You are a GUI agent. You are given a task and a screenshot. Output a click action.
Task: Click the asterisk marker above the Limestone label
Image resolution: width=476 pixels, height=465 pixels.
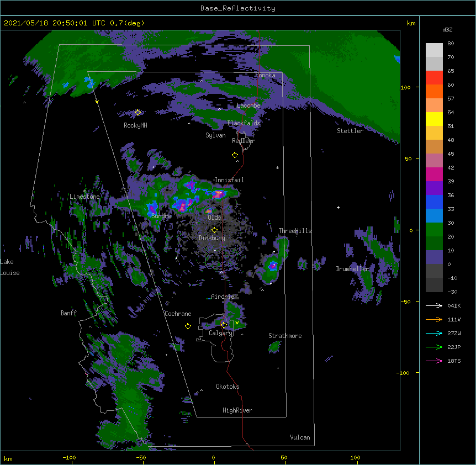(84, 191)
